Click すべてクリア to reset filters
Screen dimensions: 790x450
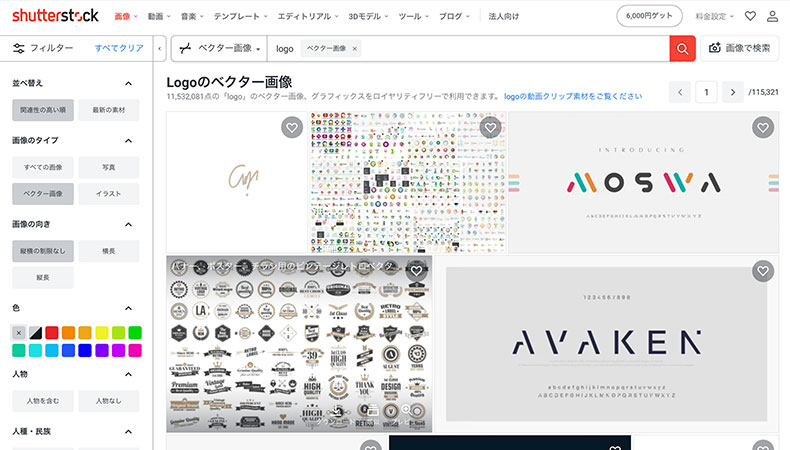119,48
